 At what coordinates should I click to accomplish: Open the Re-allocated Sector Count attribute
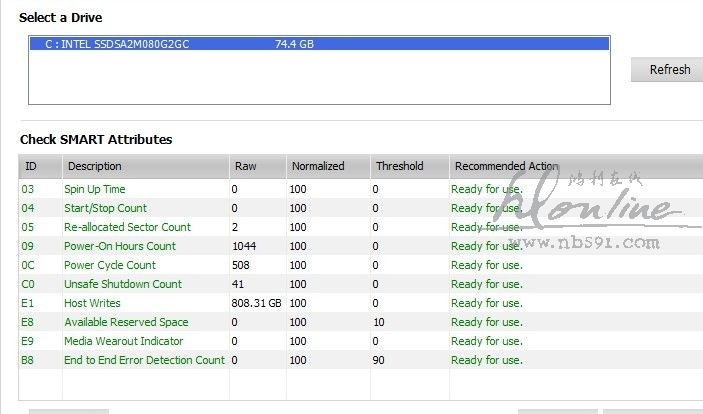pyautogui.click(x=127, y=227)
